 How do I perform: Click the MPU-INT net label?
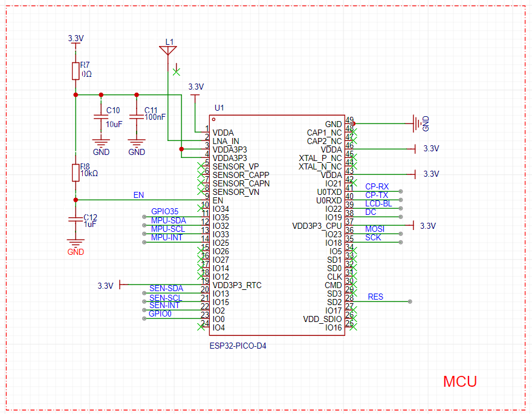click(x=167, y=237)
